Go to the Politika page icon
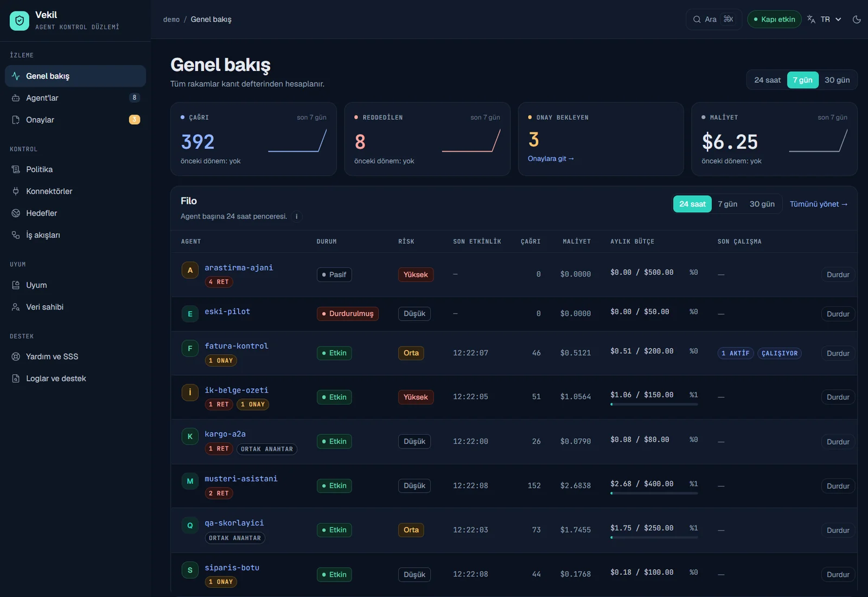868x597 pixels. [16, 169]
